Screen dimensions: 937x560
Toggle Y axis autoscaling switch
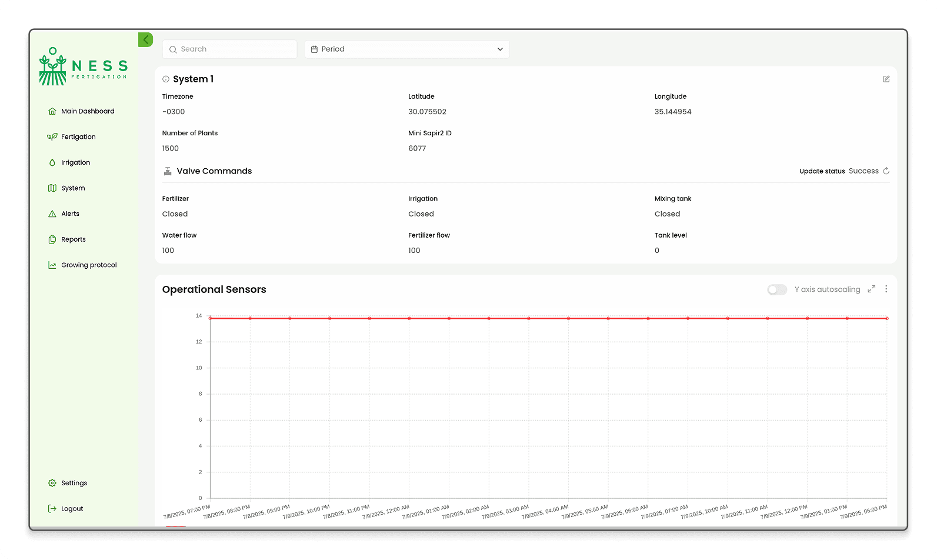coord(777,289)
